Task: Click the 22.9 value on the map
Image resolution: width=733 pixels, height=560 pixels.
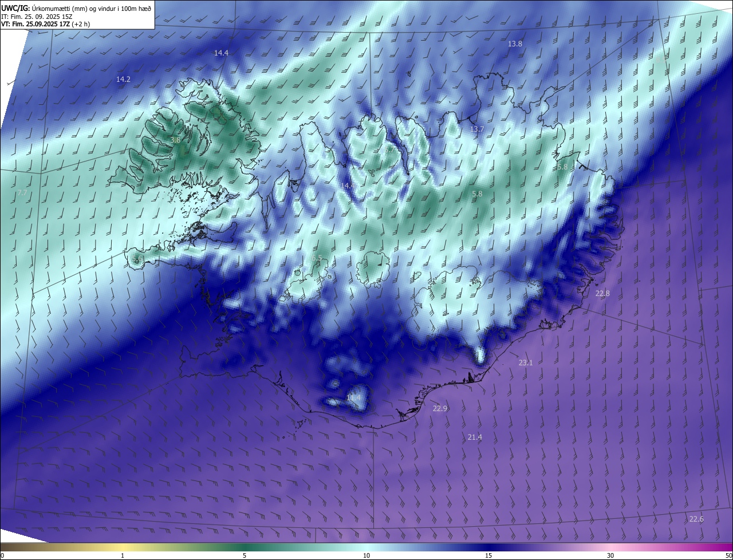Action: point(440,409)
